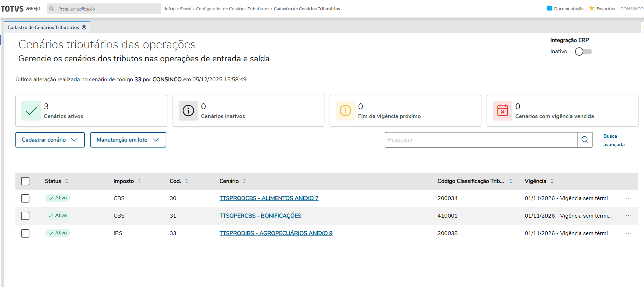Click the IBS tax cell
This screenshot has width=644, height=287.
click(x=118, y=233)
